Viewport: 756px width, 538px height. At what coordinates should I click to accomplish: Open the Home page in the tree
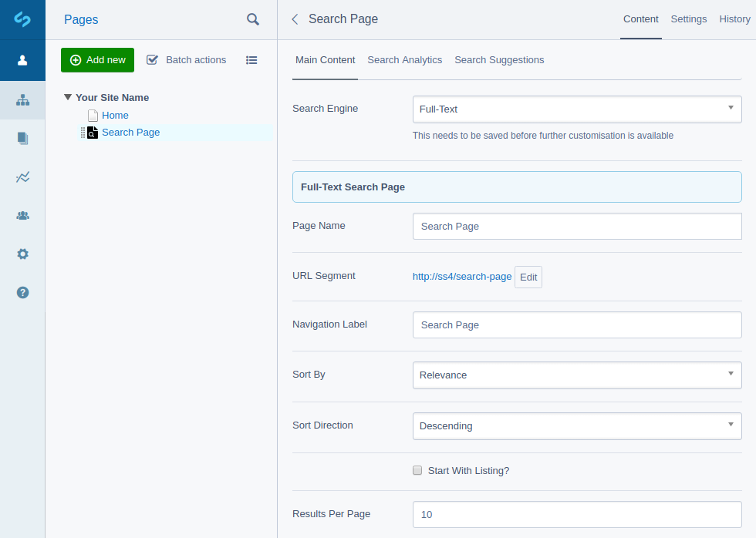click(x=115, y=116)
